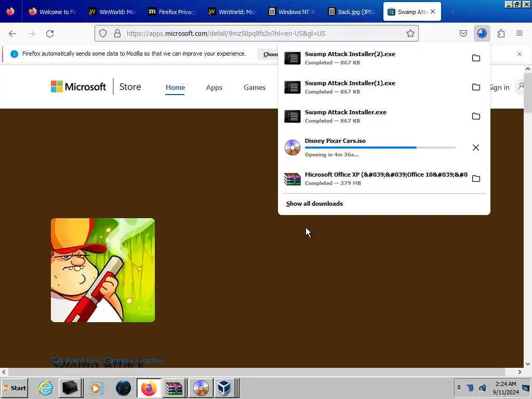Open the Games navigation item
Screen dimensions: 532x399
tap(255, 87)
